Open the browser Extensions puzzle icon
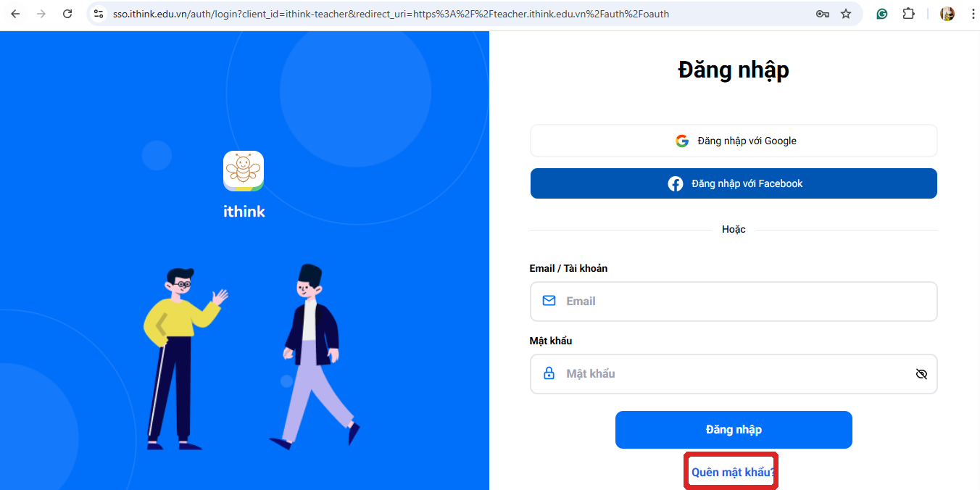 (x=908, y=14)
